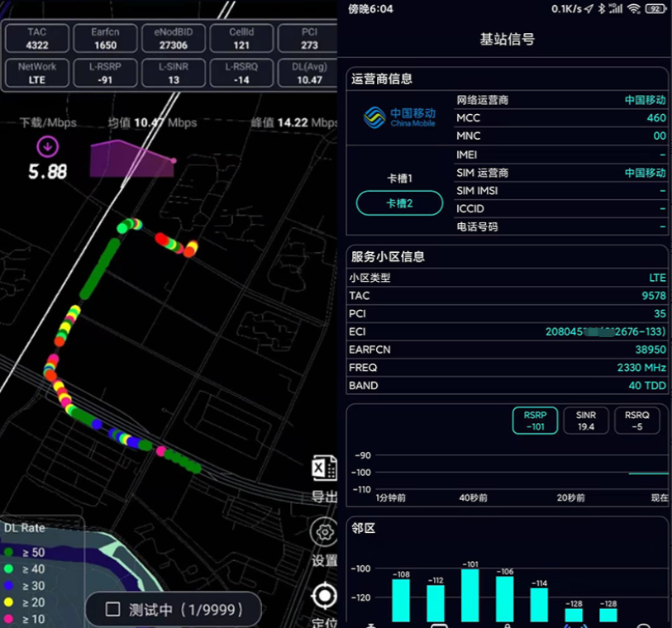
Task: Click the -101 neighbor cell bar
Action: point(469,595)
